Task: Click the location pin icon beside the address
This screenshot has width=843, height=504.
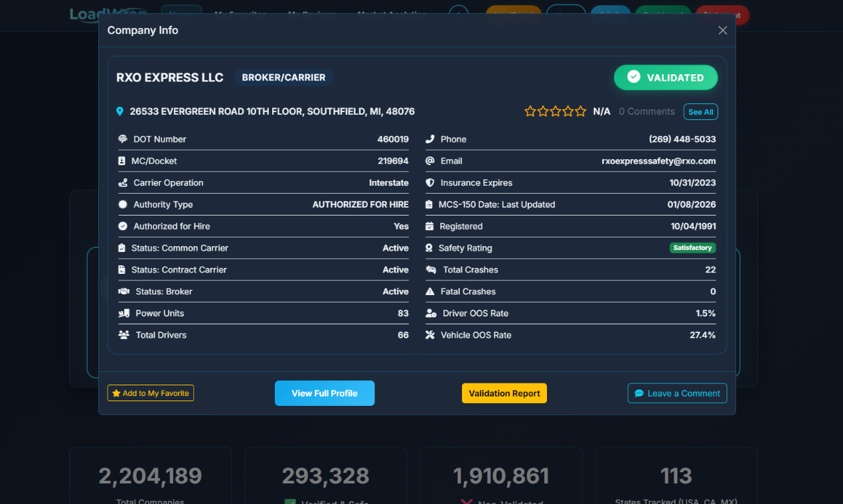Action: (120, 111)
